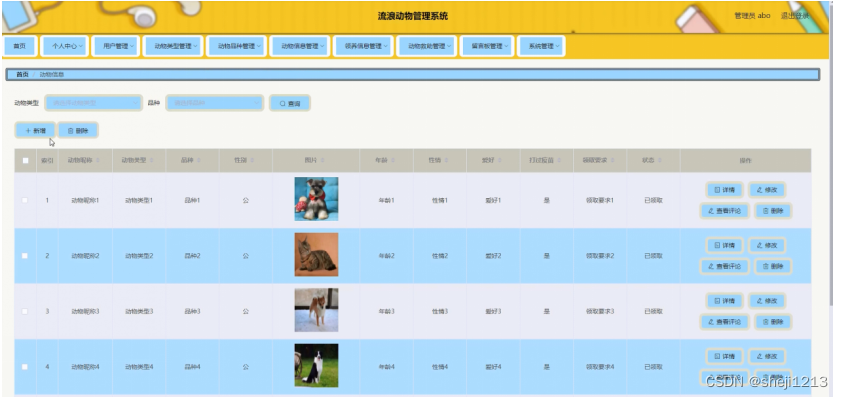Click 修改 for 动物昵称4 row
This screenshot has height=399, width=843.
coord(767,357)
